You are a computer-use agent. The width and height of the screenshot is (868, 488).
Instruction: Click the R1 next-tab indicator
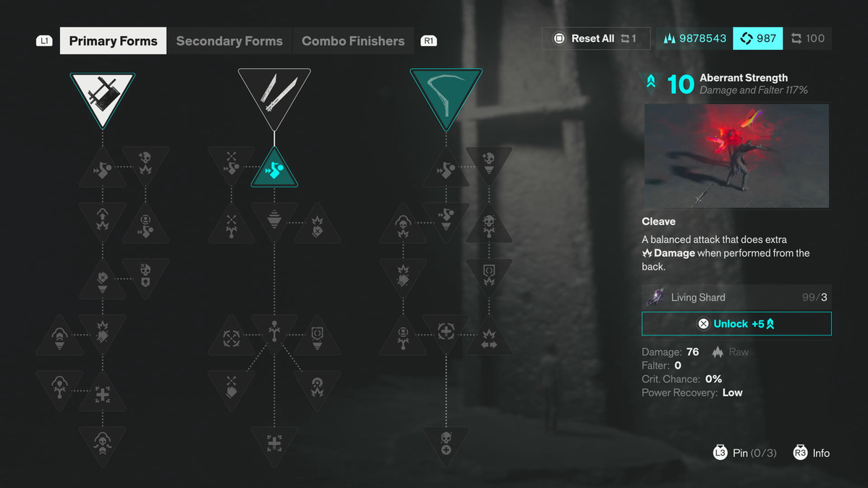coord(429,41)
